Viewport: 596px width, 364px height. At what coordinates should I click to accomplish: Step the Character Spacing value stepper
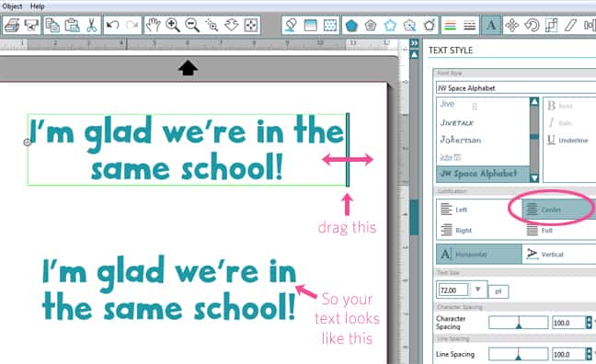(589, 323)
